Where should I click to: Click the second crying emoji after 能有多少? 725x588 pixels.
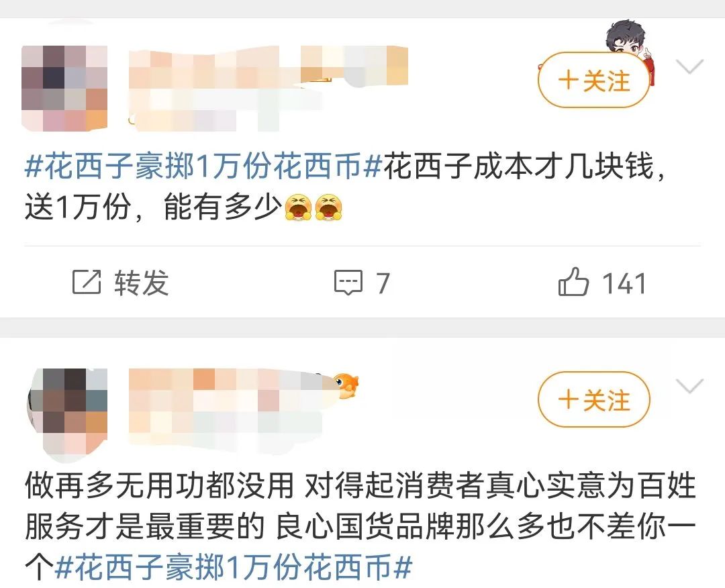[x=328, y=207]
